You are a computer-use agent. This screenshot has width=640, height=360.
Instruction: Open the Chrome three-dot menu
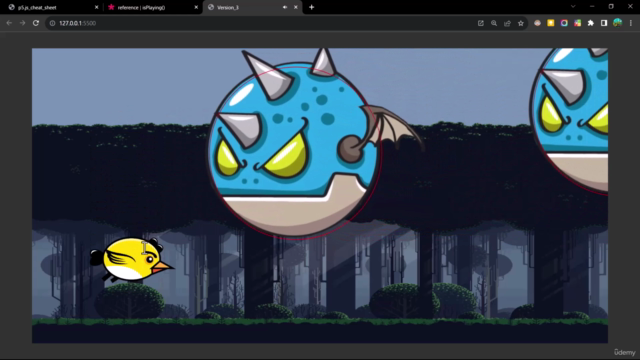click(631, 23)
